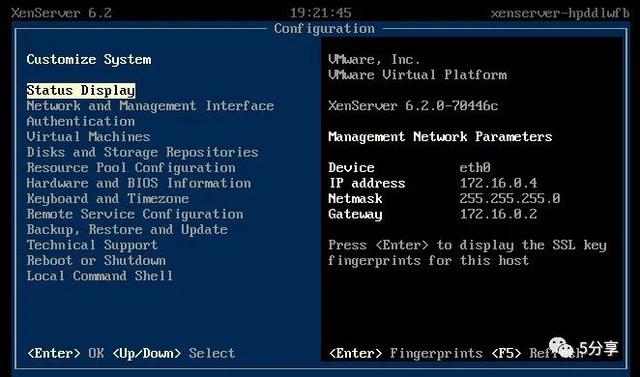Click the <Enter> OK hint

tap(65, 353)
